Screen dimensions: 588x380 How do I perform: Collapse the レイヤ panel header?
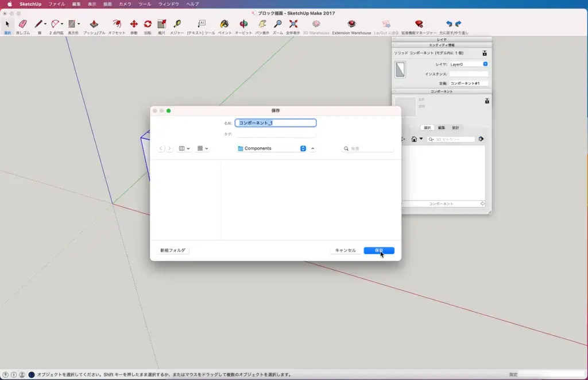pos(442,40)
